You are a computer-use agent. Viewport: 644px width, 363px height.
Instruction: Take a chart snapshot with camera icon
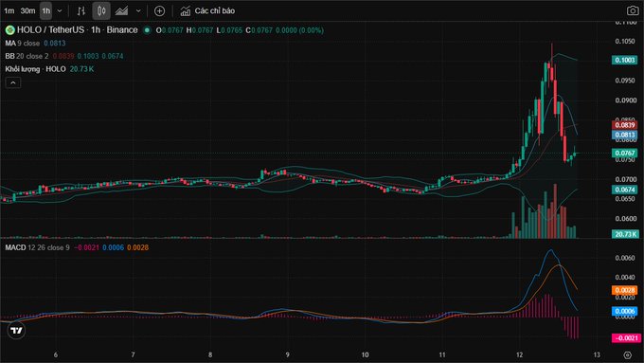(x=633, y=10)
